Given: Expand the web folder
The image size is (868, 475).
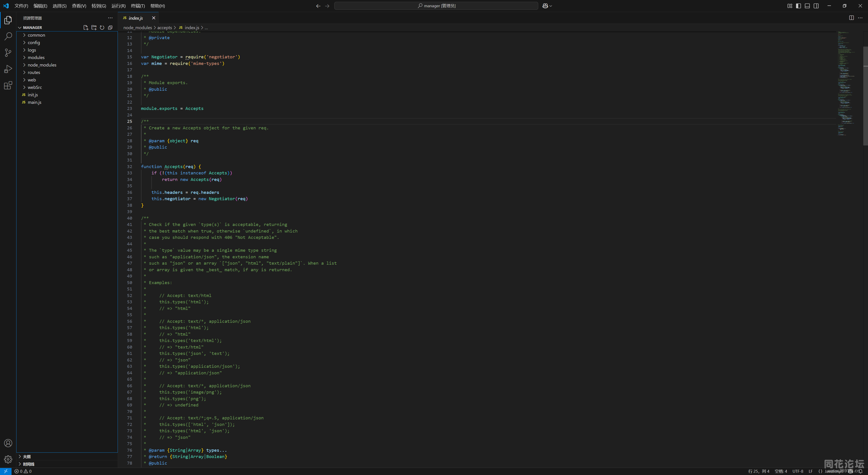Looking at the screenshot, I should 67,80.
